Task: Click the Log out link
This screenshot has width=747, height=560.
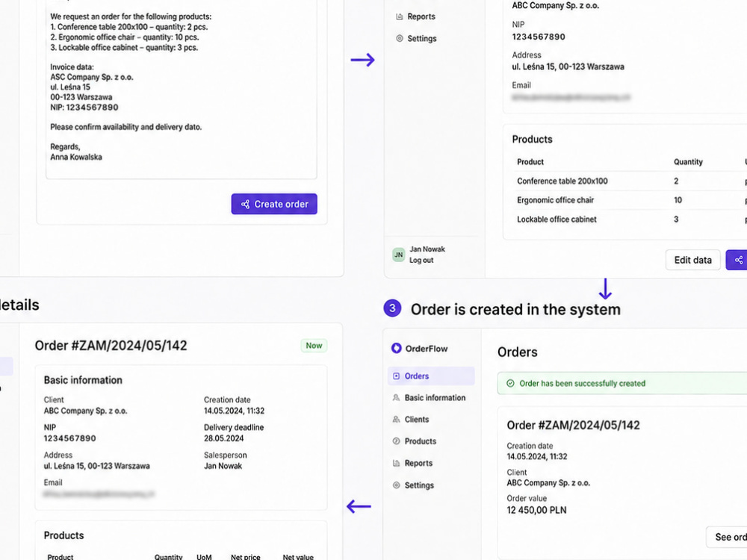Action: [x=421, y=260]
